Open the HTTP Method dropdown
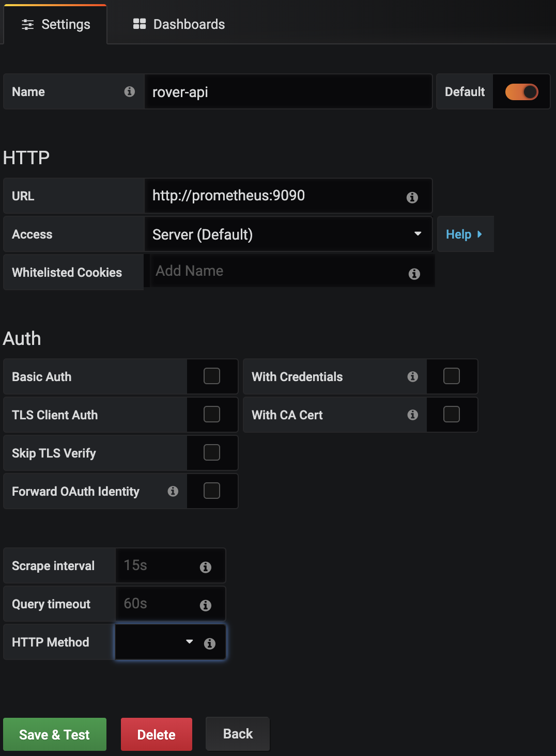The height and width of the screenshot is (756, 556). [x=169, y=642]
